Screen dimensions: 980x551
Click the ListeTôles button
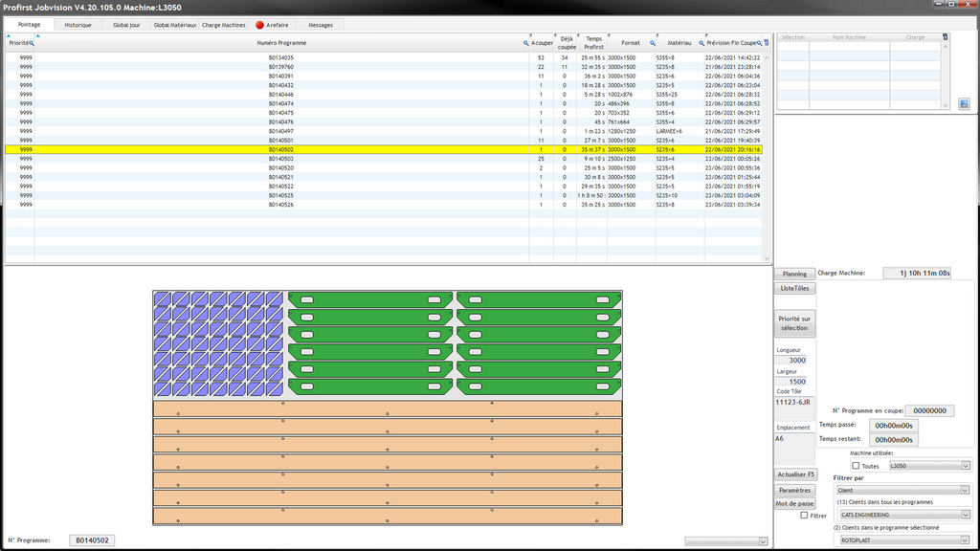(794, 288)
